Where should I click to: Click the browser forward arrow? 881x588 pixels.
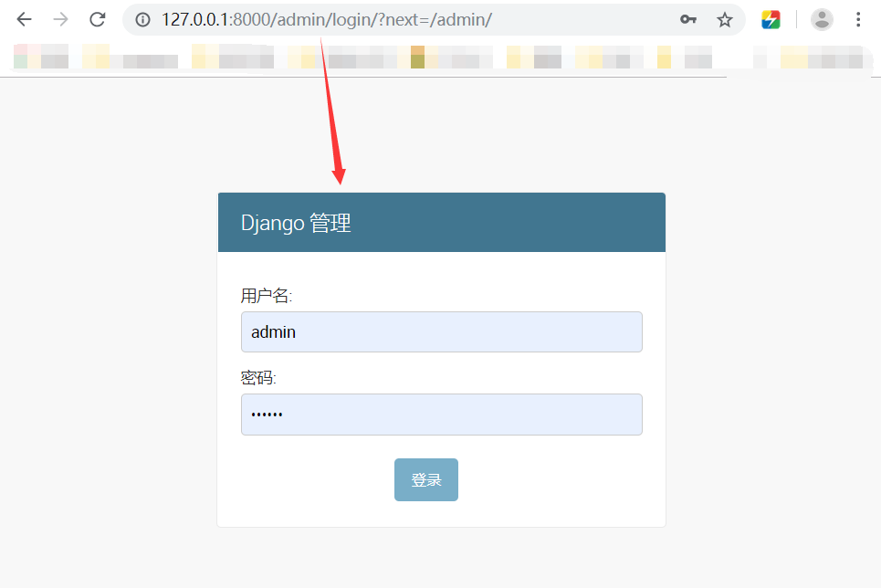coord(60,20)
